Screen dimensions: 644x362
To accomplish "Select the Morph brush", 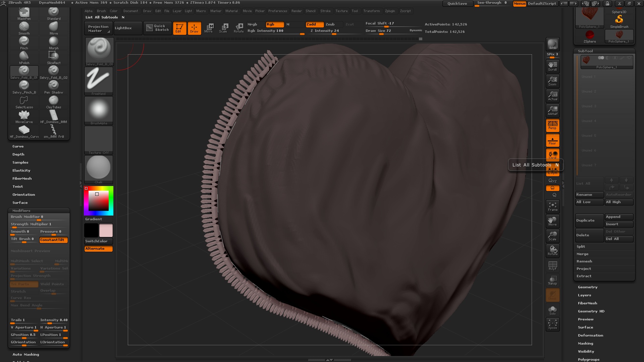I will 54,43.
